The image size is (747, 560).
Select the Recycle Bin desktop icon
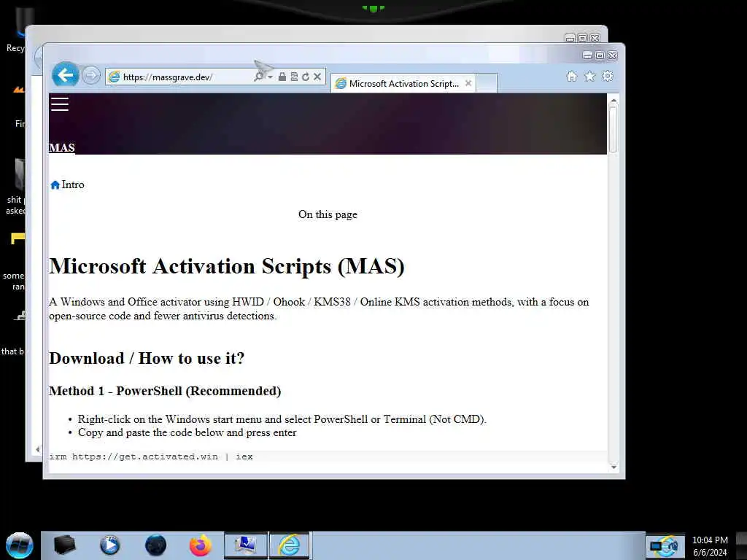pos(15,31)
